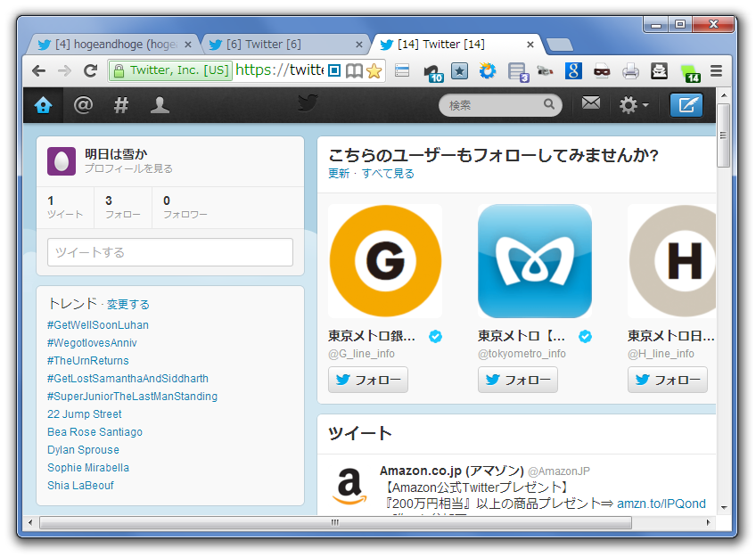Open the 0 フォロワー count
The height and width of the screenshot is (557, 756).
coord(185,207)
